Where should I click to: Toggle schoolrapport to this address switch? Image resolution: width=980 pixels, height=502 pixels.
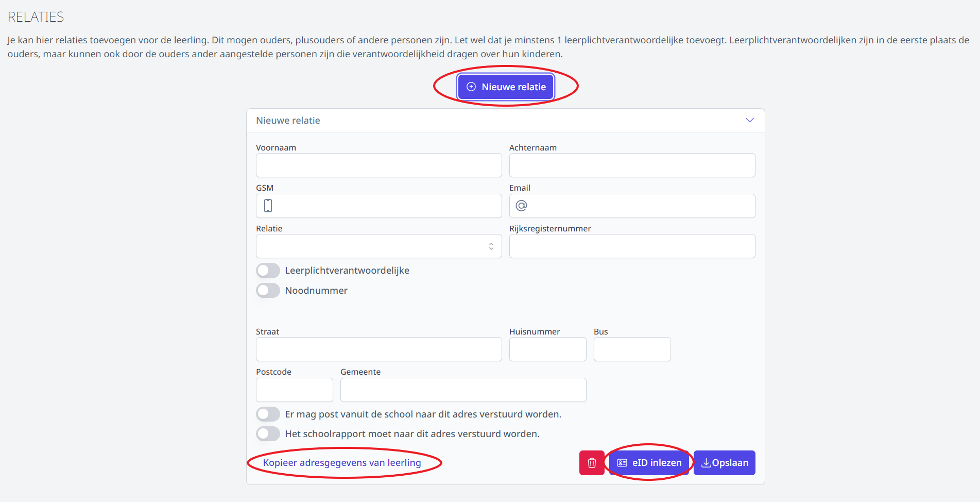[268, 434]
